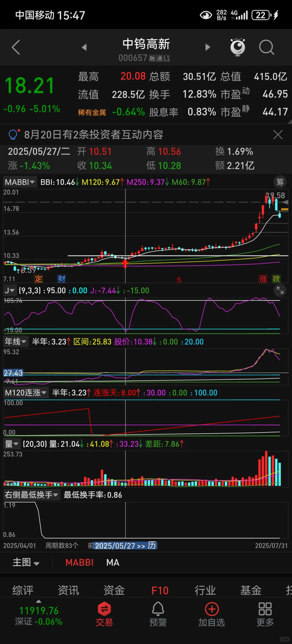
Task: Tap the rightmost colored marker badge on chart
Action: coord(276,278)
